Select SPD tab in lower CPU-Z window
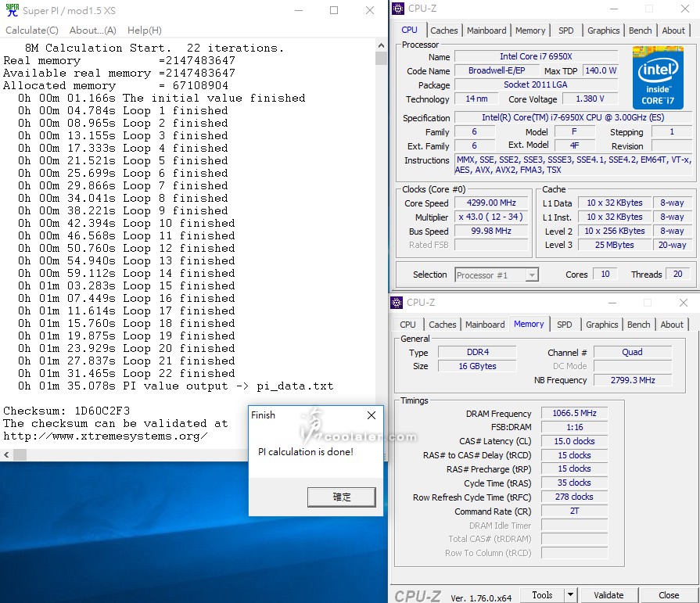This screenshot has width=700, height=603. tap(564, 325)
